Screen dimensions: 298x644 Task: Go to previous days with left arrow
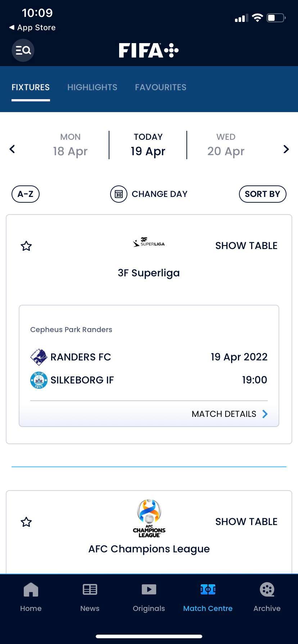click(x=12, y=149)
